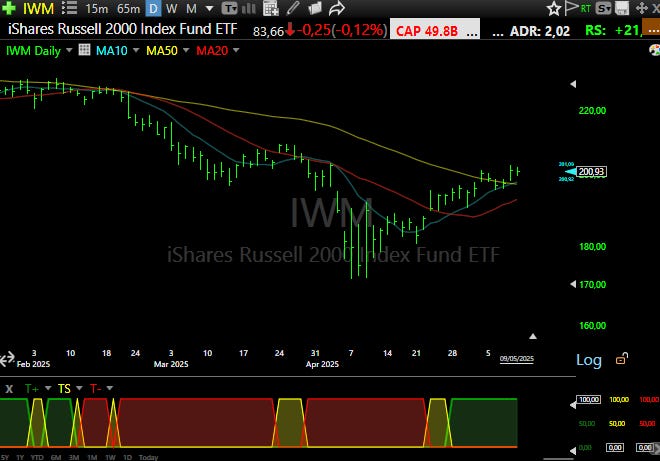Screen dimensions: 660x461
Task: Click the RS: +21 value
Action: pos(615,30)
